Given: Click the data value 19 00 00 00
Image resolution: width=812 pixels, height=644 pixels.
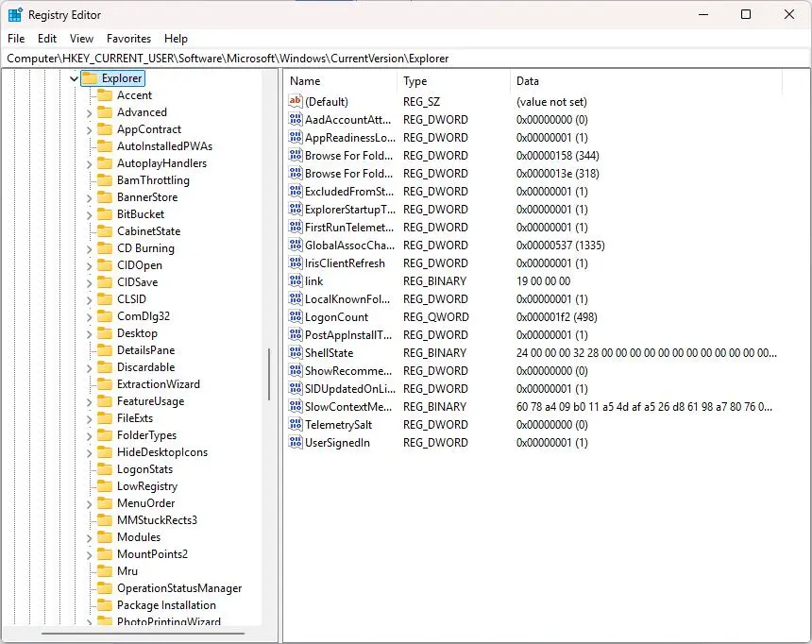Looking at the screenshot, I should pos(543,280).
